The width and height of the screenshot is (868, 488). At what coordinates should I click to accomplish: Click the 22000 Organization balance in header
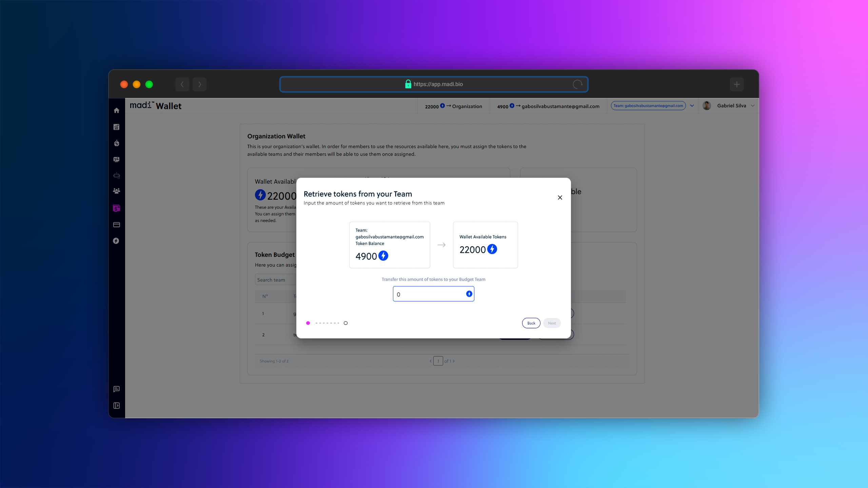point(453,106)
